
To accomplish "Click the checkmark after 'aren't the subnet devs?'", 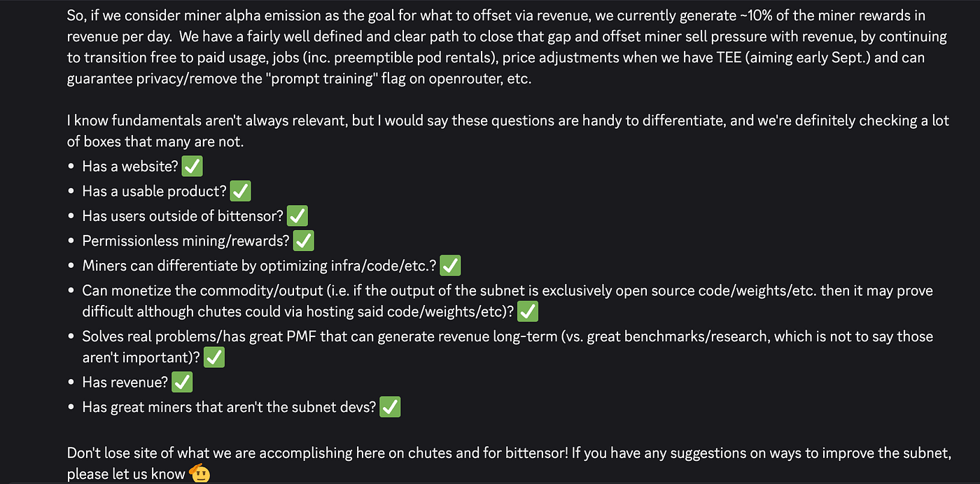I will (390, 407).
